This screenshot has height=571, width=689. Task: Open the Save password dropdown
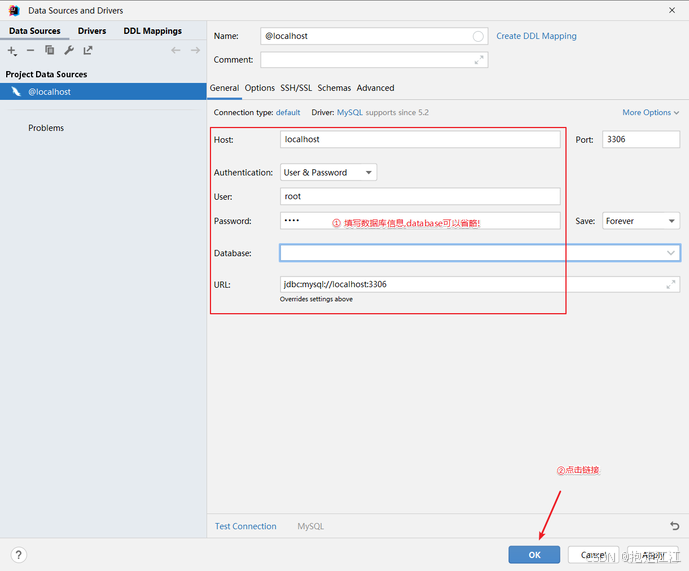coord(641,221)
